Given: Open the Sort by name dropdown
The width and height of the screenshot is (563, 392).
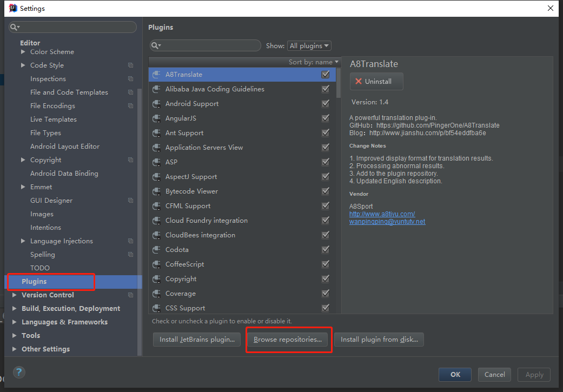Looking at the screenshot, I should coord(314,62).
